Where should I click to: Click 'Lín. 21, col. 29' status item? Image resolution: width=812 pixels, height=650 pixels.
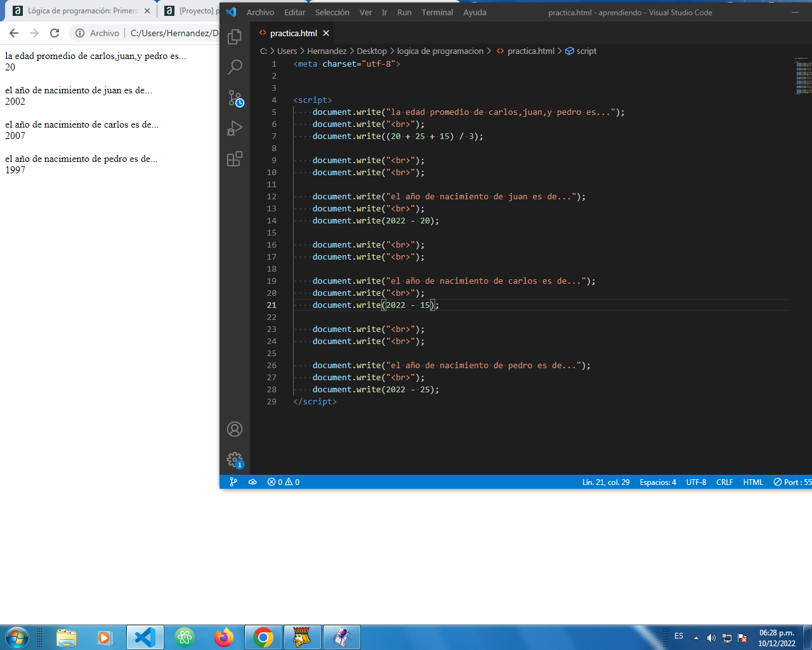coord(606,482)
